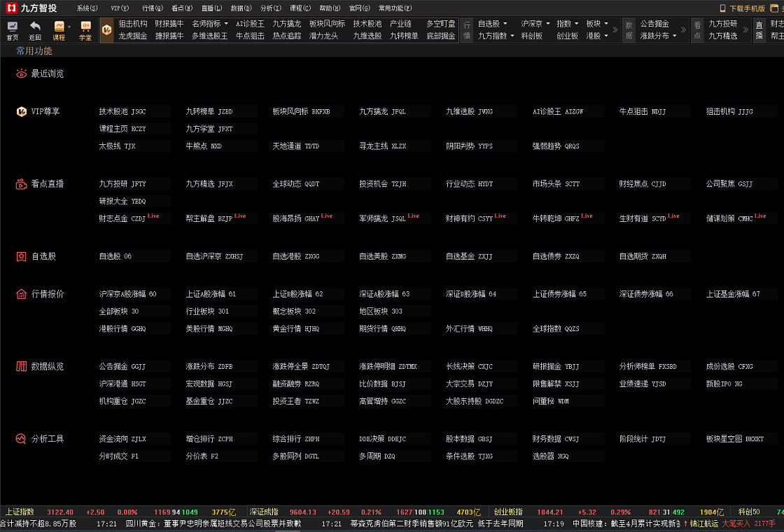Open the VIP(V) menu
This screenshot has width=784, height=532.
pos(120,8)
